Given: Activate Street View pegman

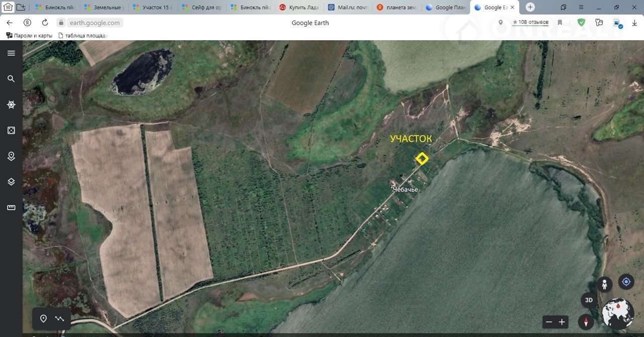Looking at the screenshot, I should click(604, 284).
